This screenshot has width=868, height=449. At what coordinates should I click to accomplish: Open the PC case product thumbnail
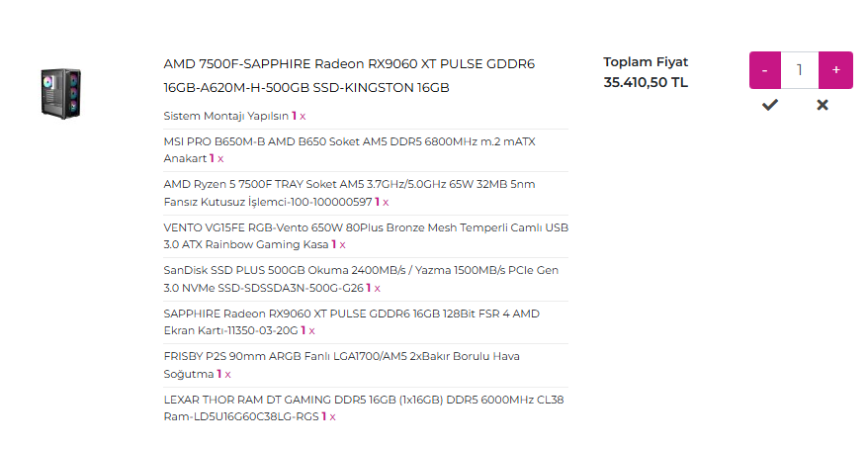(x=61, y=93)
